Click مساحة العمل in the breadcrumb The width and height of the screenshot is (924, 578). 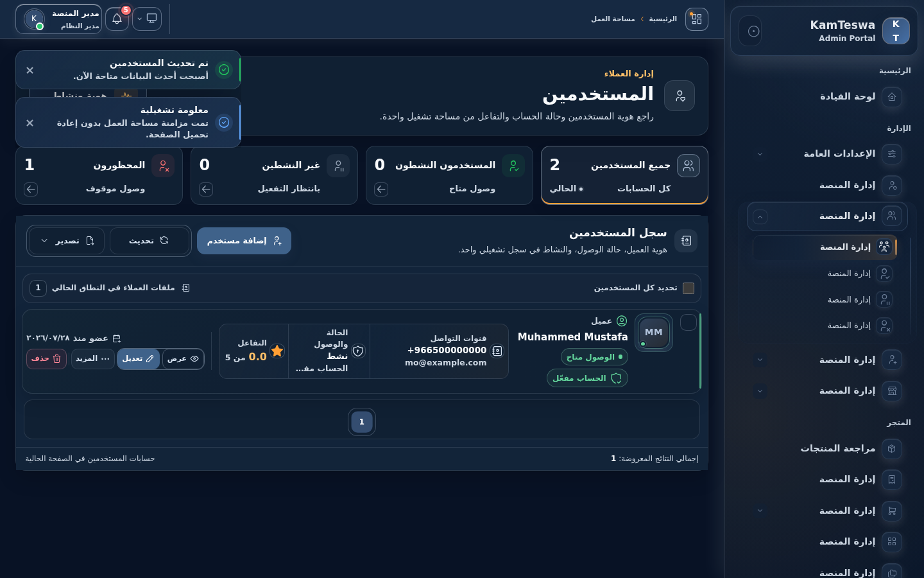pos(613,19)
